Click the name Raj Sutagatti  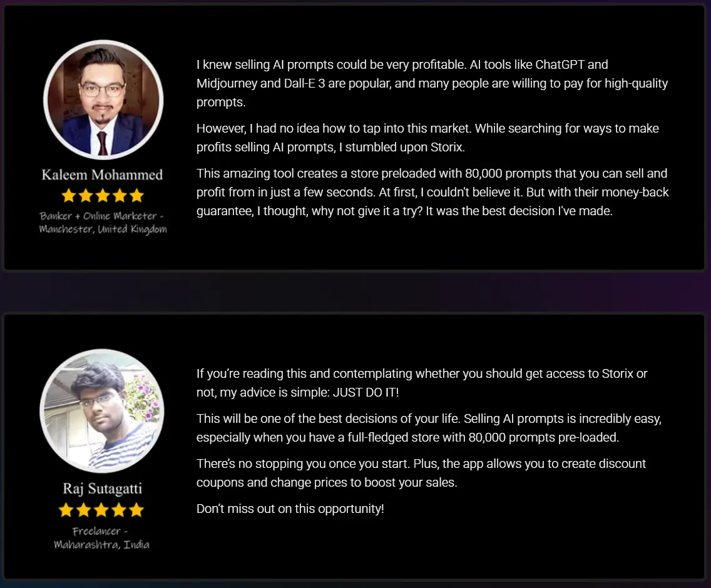pyautogui.click(x=102, y=489)
